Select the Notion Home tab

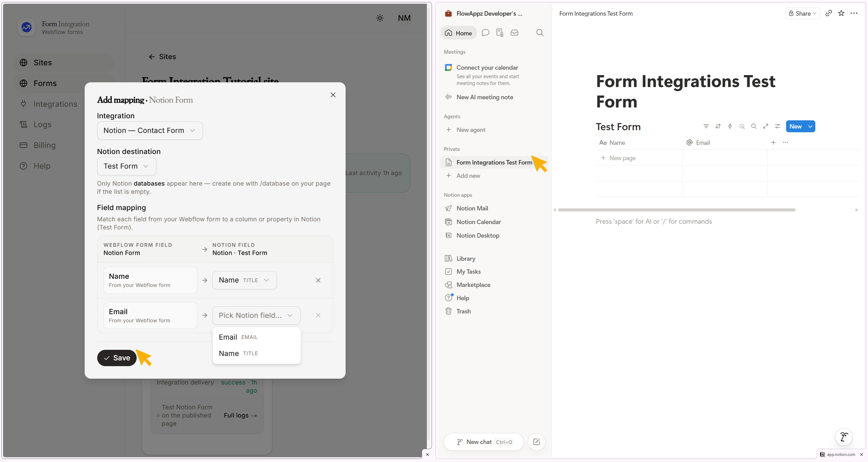coord(458,33)
